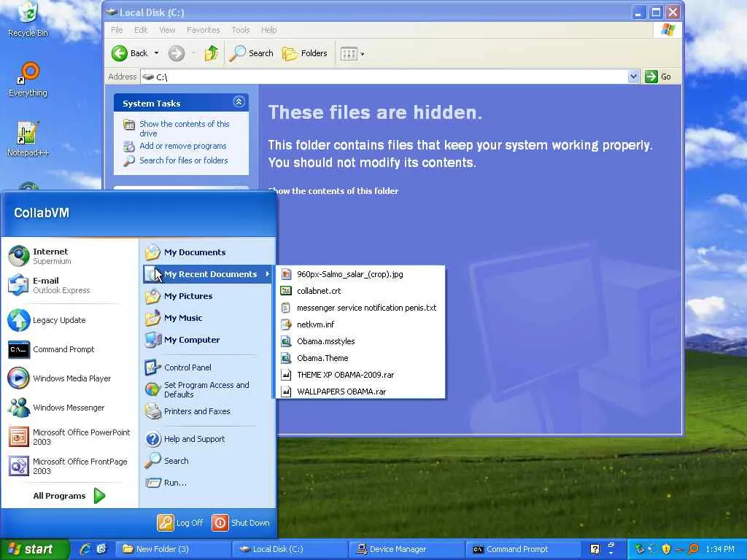Launch Everything search desktop shortcut
747x560 pixels.
28,79
